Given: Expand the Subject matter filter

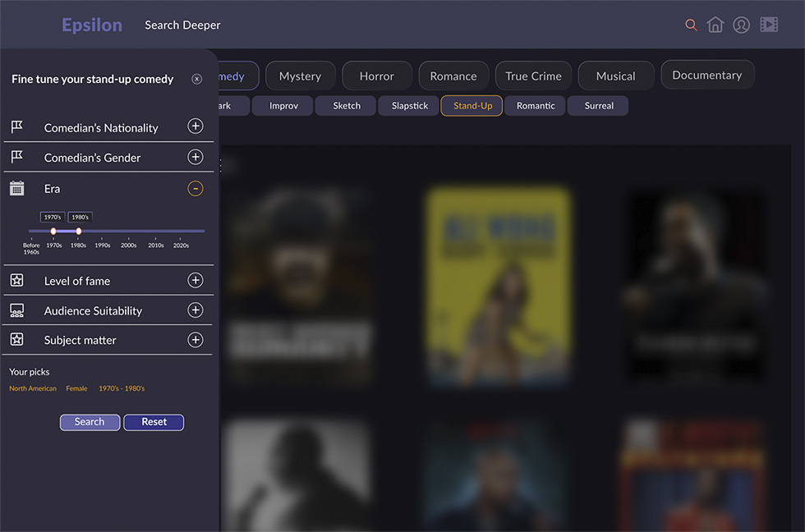Looking at the screenshot, I should click(195, 340).
